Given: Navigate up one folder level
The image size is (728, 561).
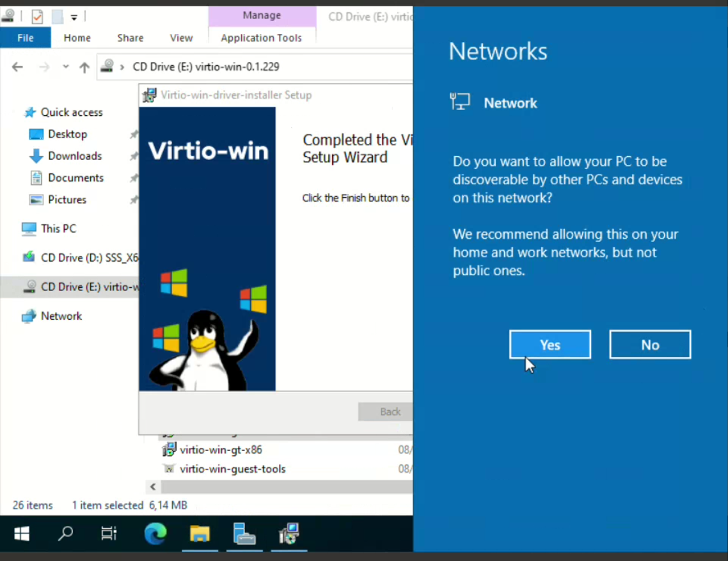Looking at the screenshot, I should [x=84, y=67].
